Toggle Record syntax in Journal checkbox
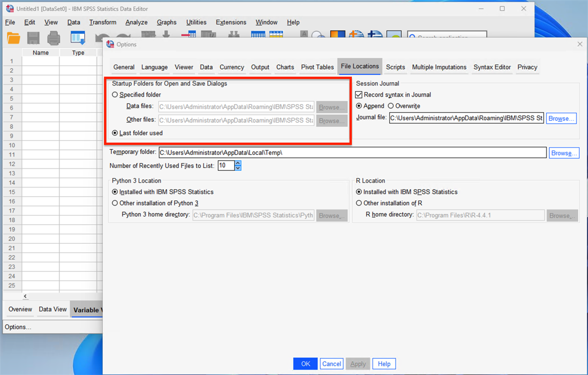 (x=359, y=95)
